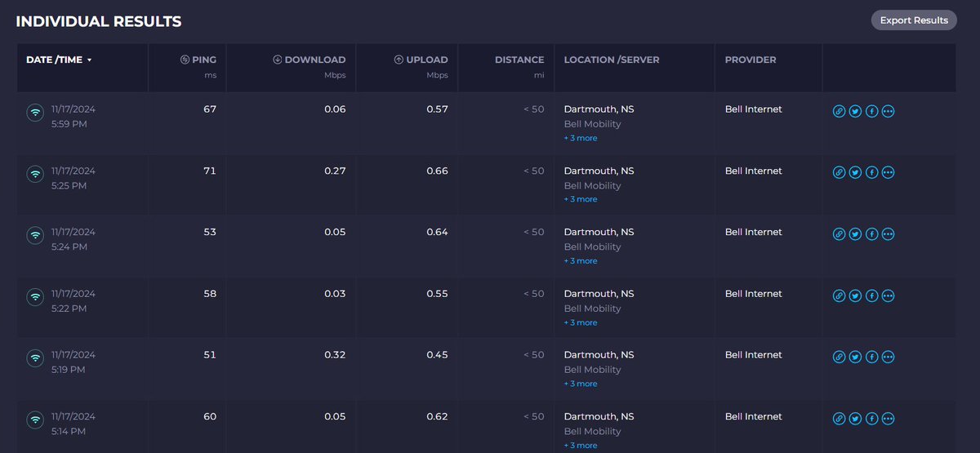Sort results by Distance column header
The image size is (980, 453).
click(x=519, y=60)
